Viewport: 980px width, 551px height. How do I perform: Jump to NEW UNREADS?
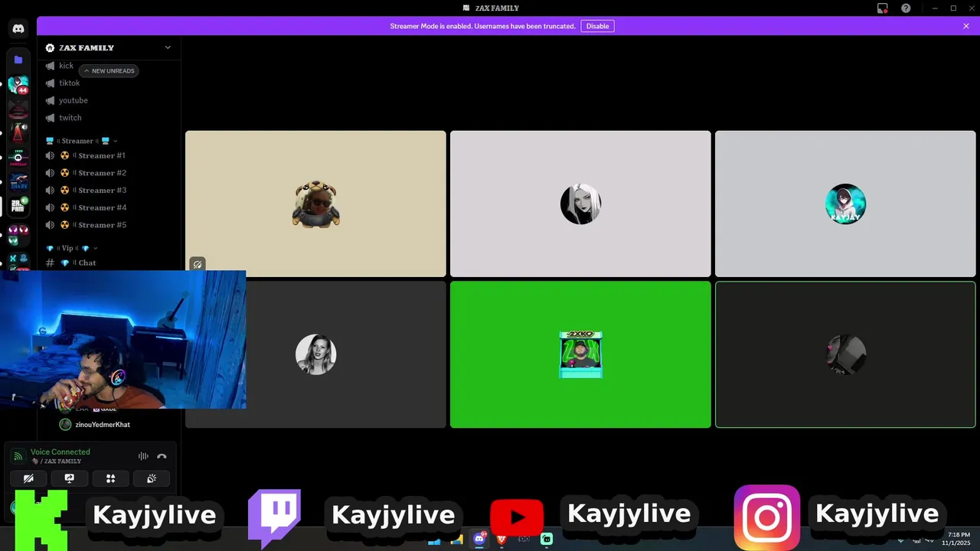pyautogui.click(x=109, y=70)
